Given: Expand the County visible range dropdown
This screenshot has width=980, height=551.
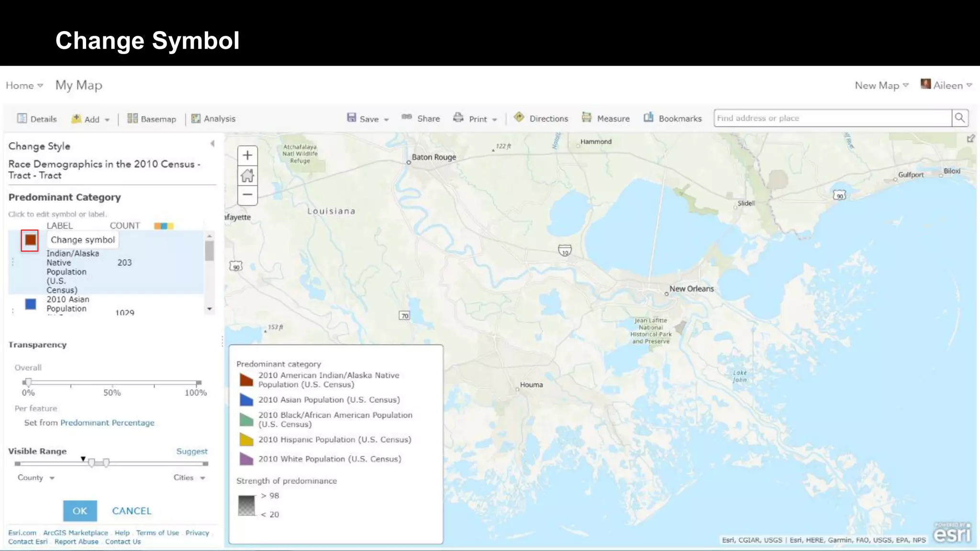Looking at the screenshot, I should [36, 478].
